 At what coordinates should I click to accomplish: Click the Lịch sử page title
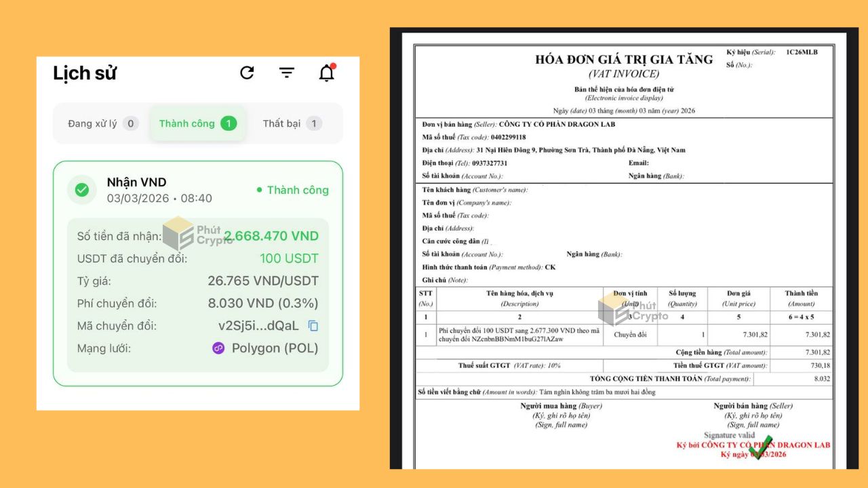(x=85, y=73)
